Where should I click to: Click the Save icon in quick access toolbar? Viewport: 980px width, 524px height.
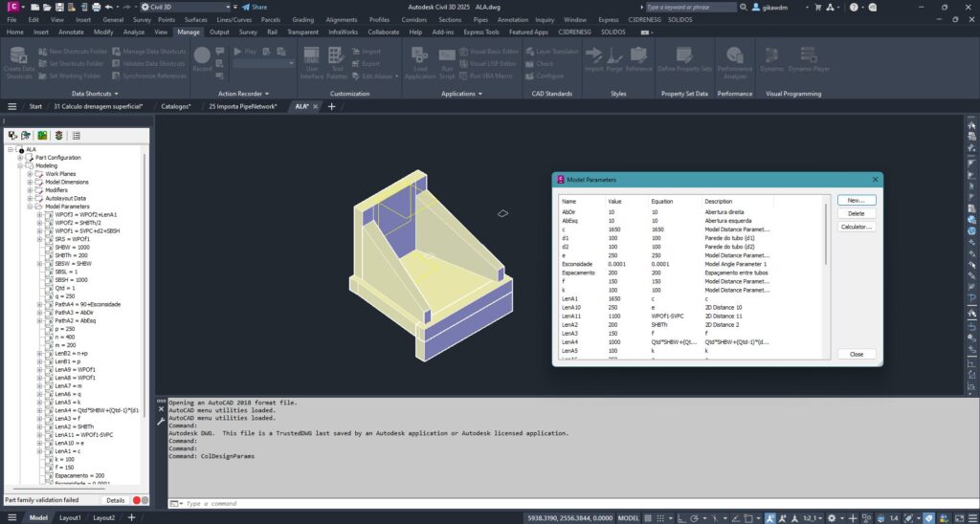pos(58,7)
